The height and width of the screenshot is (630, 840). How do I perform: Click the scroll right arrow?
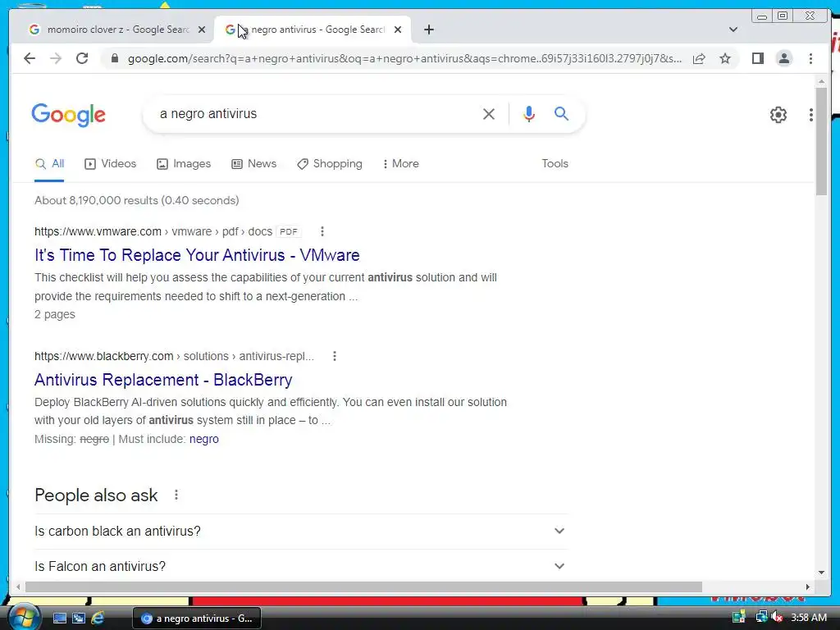click(x=807, y=587)
